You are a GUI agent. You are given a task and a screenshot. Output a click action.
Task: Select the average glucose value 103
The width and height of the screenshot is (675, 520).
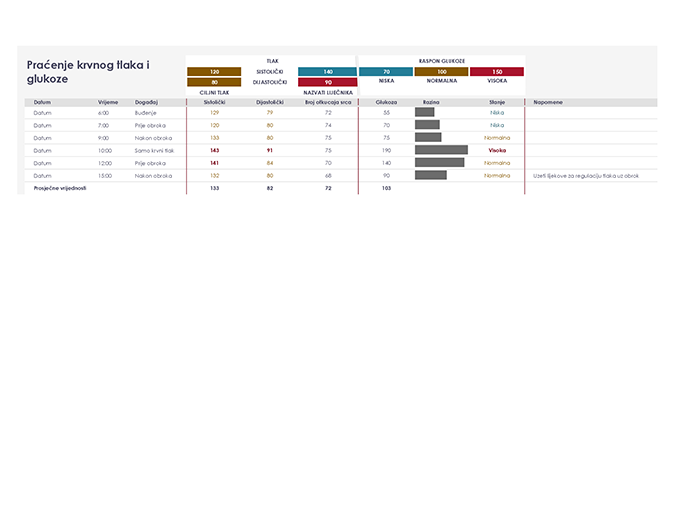click(386, 188)
